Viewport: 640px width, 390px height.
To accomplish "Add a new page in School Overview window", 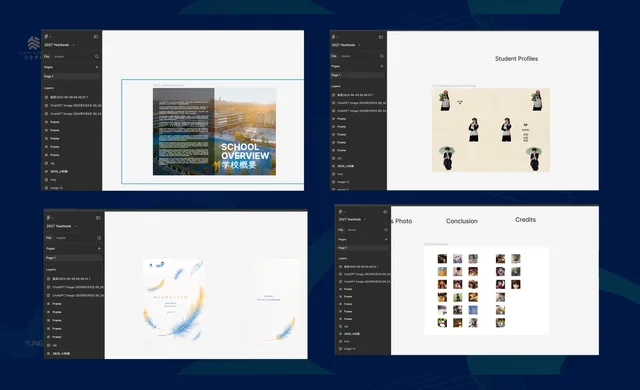I will click(x=97, y=67).
